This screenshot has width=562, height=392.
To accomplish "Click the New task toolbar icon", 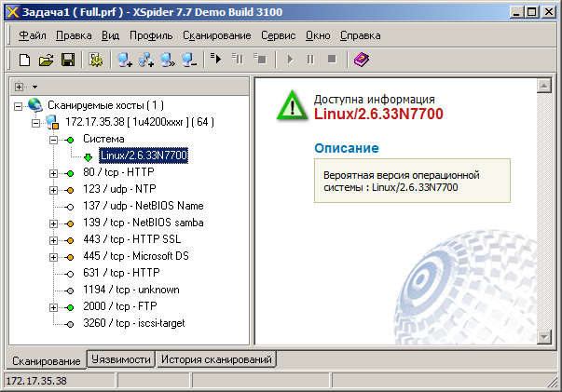I will pyautogui.click(x=24, y=60).
